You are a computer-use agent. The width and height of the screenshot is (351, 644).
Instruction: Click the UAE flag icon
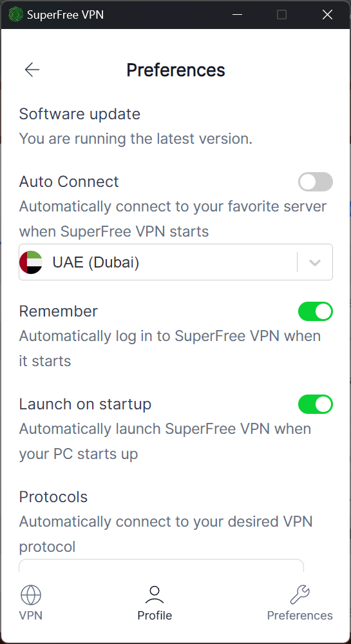(31, 262)
